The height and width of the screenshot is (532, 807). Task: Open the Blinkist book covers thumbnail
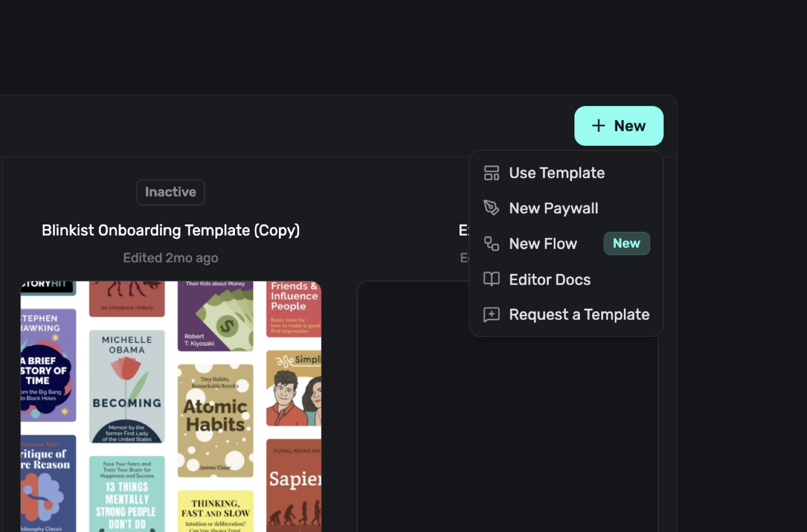tap(171, 406)
